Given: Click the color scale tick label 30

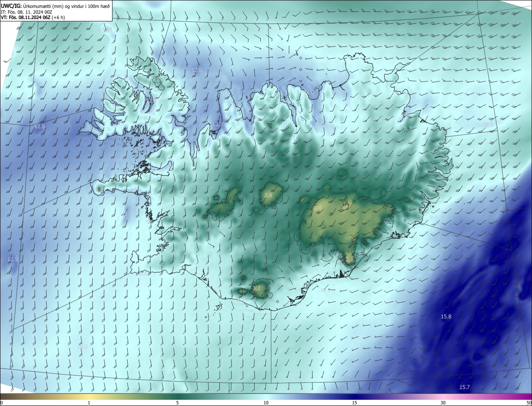Looking at the screenshot, I should pyautogui.click(x=443, y=403).
